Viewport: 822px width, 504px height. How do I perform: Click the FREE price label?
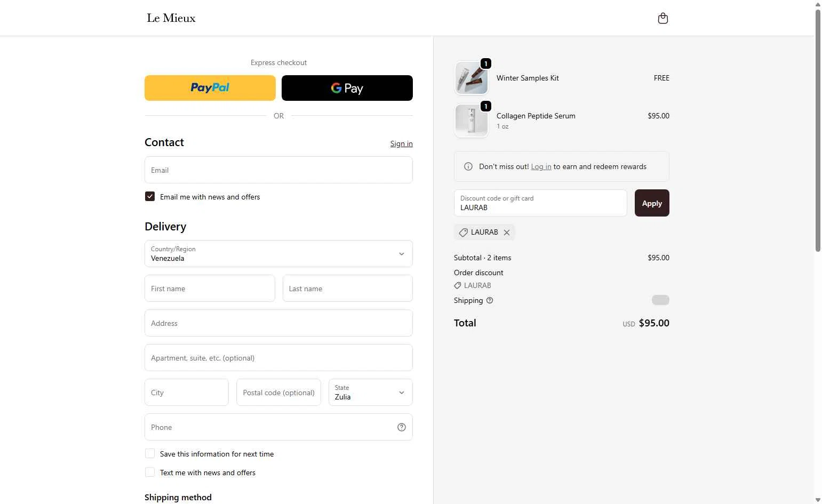pyautogui.click(x=661, y=78)
